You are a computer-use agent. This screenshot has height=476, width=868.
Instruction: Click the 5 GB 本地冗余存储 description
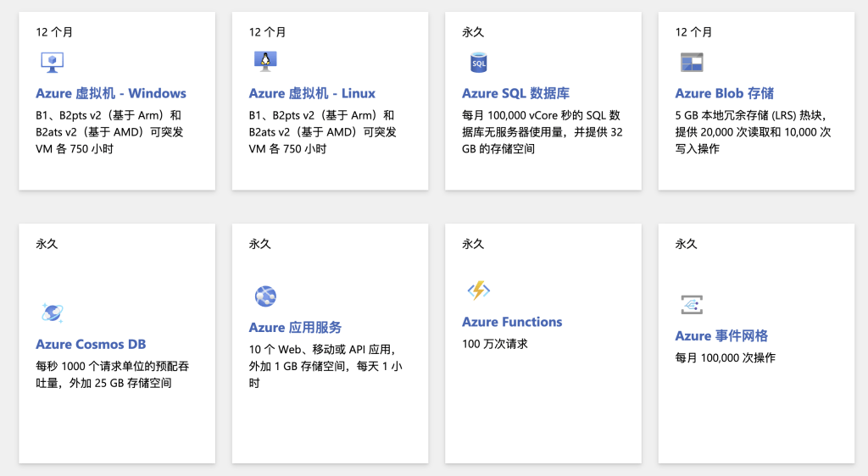coord(754,132)
